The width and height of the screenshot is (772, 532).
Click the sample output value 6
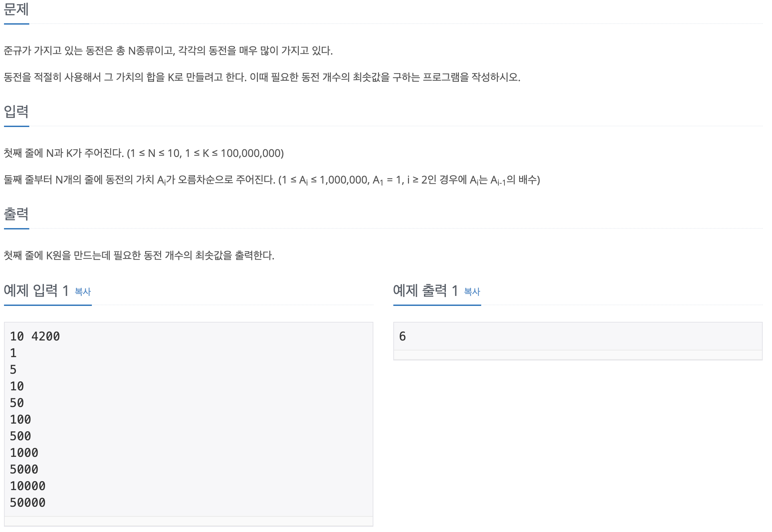pyautogui.click(x=402, y=337)
